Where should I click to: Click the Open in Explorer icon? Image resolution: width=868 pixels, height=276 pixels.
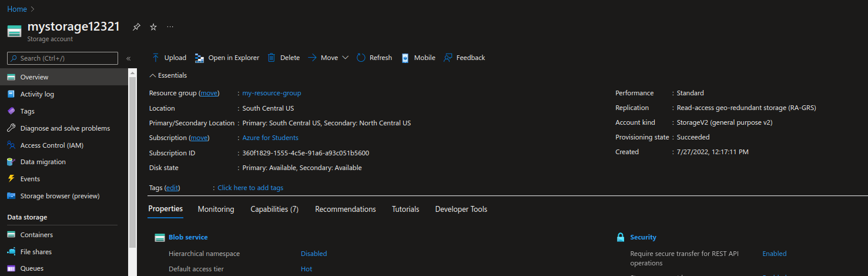coord(200,58)
